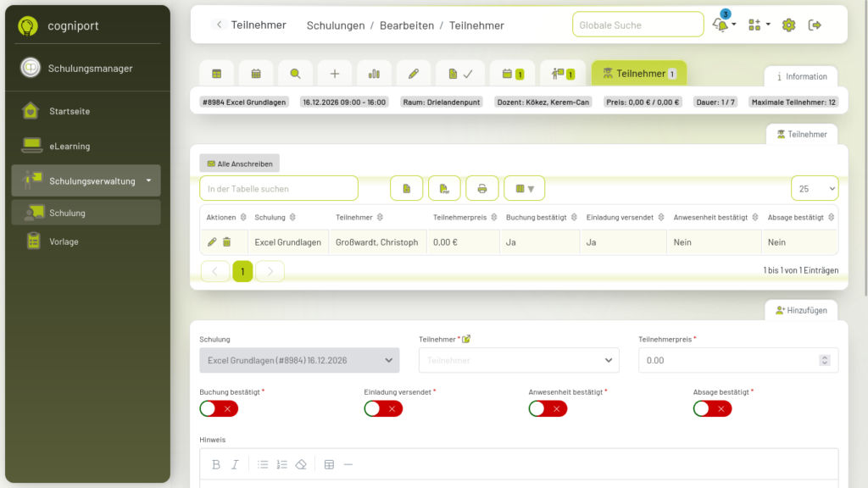Screen dimensions: 868x488
Task: Toggle Absage bestätigt switch
Action: pyautogui.click(x=712, y=409)
